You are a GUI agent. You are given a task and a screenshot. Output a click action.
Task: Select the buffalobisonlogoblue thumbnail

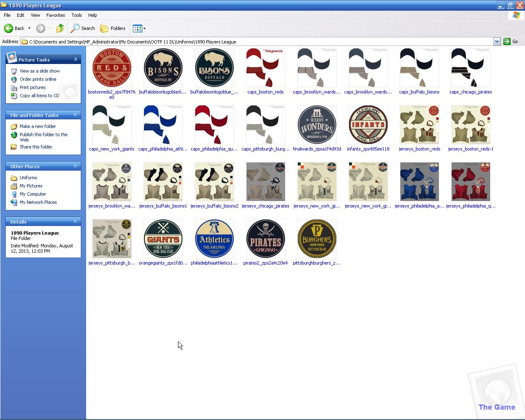pyautogui.click(x=215, y=68)
